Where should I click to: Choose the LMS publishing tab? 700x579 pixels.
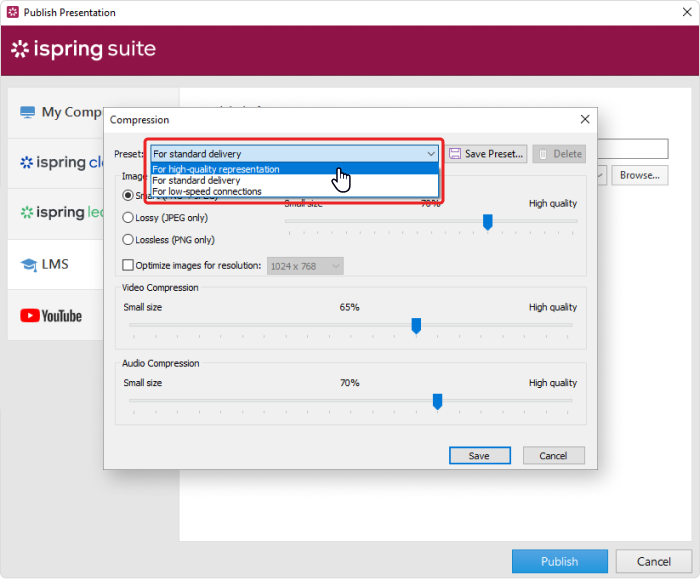click(56, 264)
